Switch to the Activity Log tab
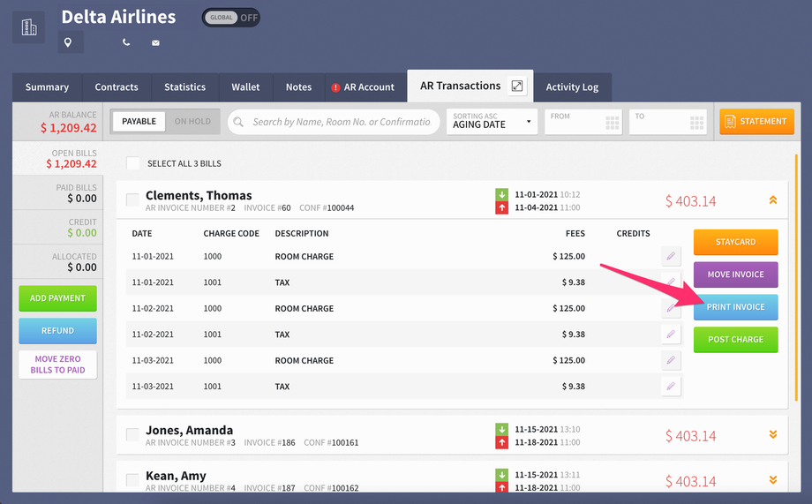 [572, 87]
